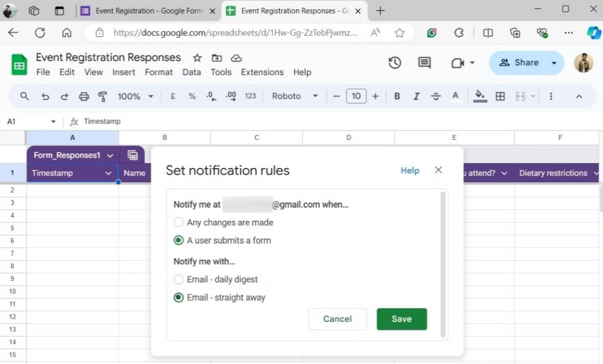Open the Format menu
This screenshot has width=603, height=364.
(159, 72)
